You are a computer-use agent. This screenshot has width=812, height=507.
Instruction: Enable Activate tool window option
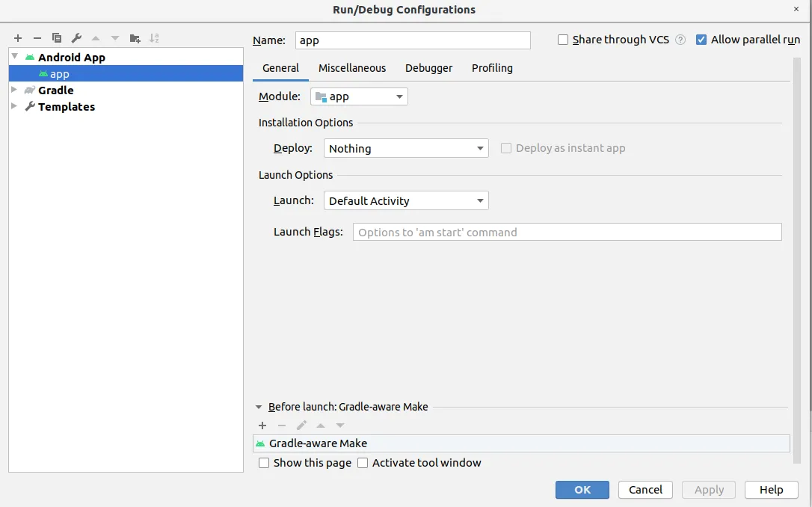tap(363, 463)
